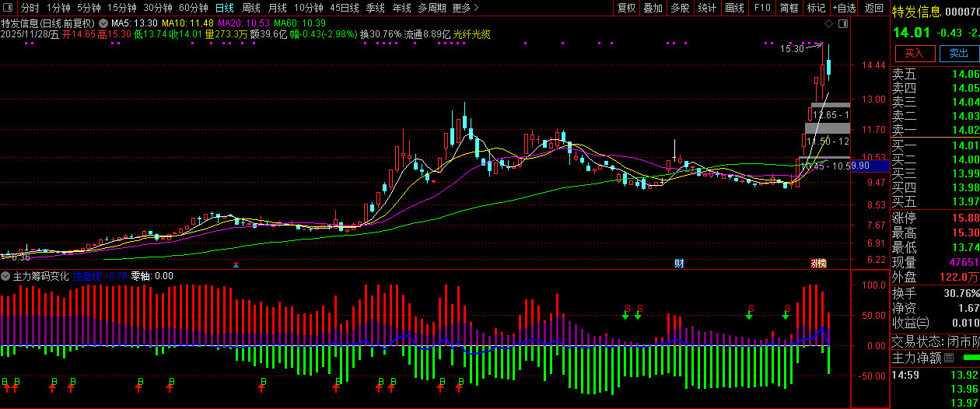The width and height of the screenshot is (980, 409).
Task: Click the 财 financial marker on the chart
Action: coord(678,264)
